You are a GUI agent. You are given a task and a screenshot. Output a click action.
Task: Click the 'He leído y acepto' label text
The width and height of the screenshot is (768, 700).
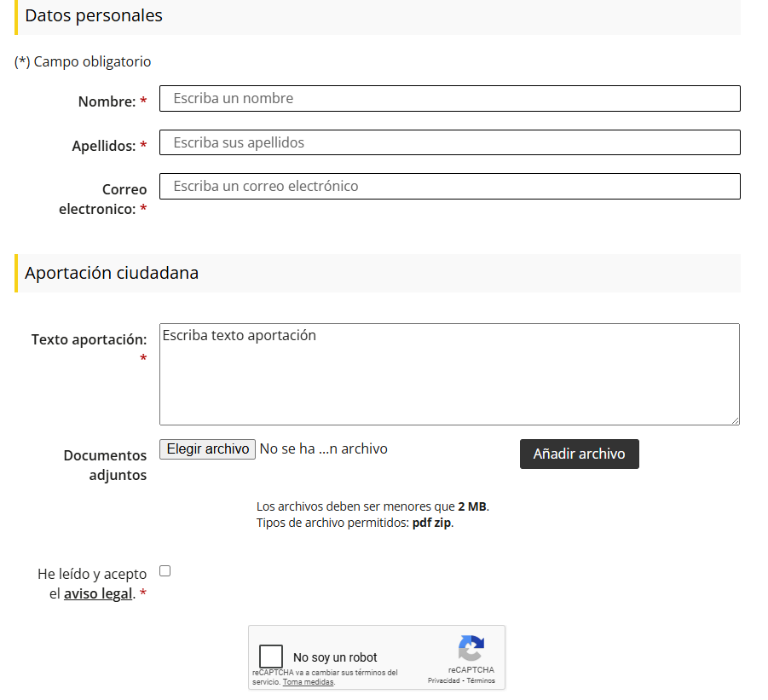pyautogui.click(x=92, y=574)
